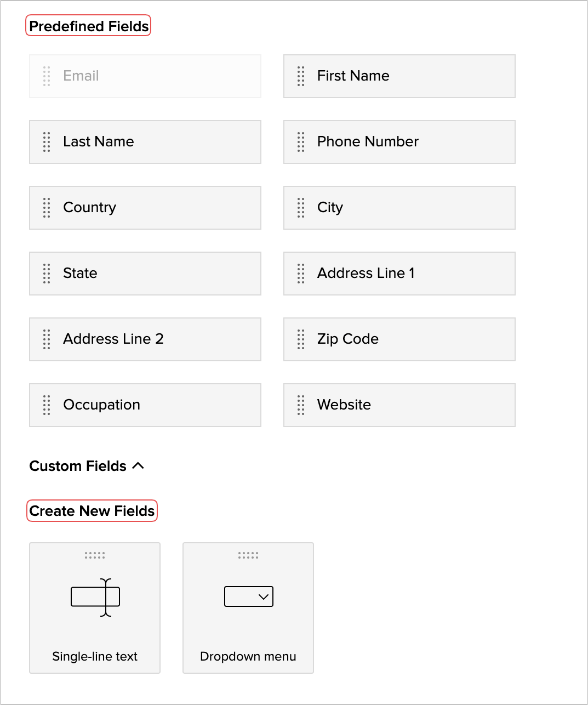Click the Create New Fields heading
This screenshot has width=588, height=705.
pos(92,511)
